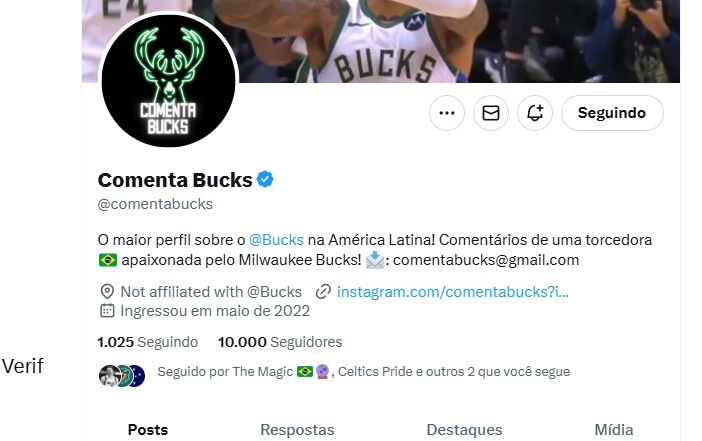The height and width of the screenshot is (441, 702).
Task: Open 'Seguido por The Magic' followers text
Action: pyautogui.click(x=364, y=372)
